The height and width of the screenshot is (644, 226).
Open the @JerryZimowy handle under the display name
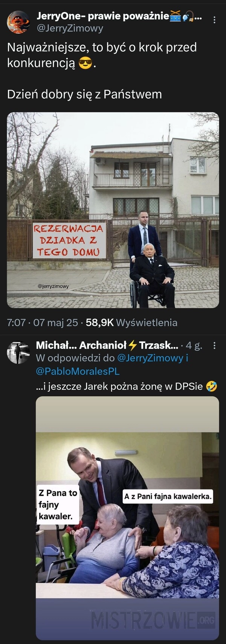pos(70,28)
